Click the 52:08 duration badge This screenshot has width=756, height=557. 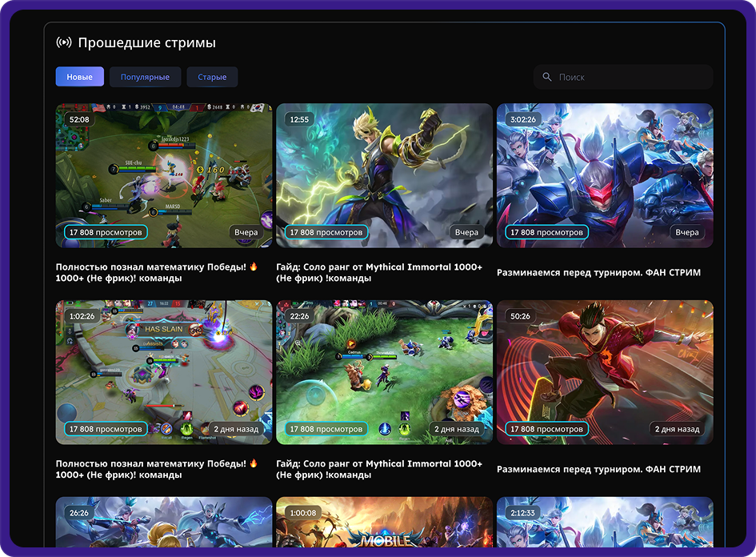coord(79,119)
